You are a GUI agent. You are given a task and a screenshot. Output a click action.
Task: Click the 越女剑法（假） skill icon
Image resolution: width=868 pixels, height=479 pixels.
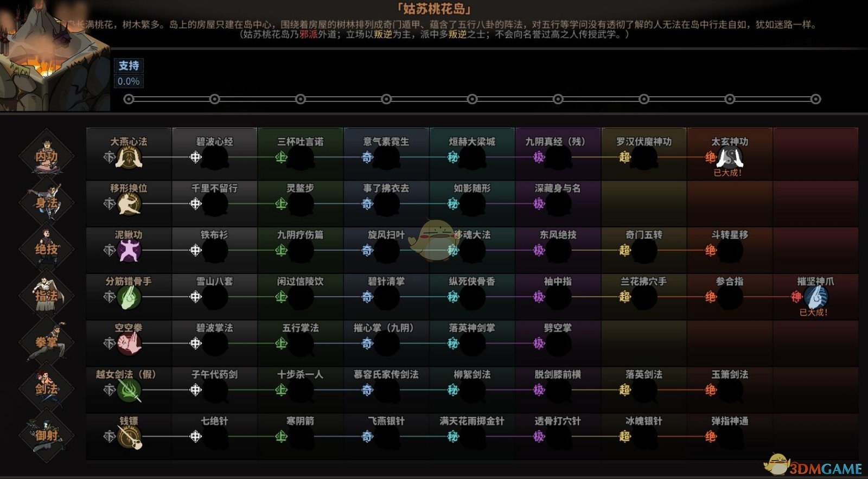(129, 390)
